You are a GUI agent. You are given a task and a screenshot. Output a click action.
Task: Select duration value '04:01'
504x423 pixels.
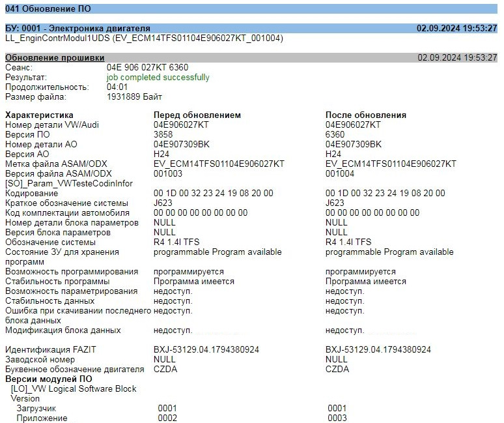point(117,87)
